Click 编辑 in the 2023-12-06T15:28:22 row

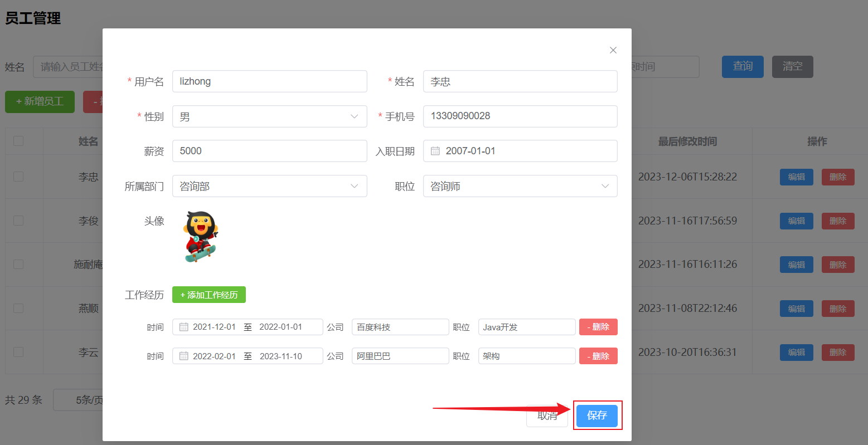[x=796, y=177]
